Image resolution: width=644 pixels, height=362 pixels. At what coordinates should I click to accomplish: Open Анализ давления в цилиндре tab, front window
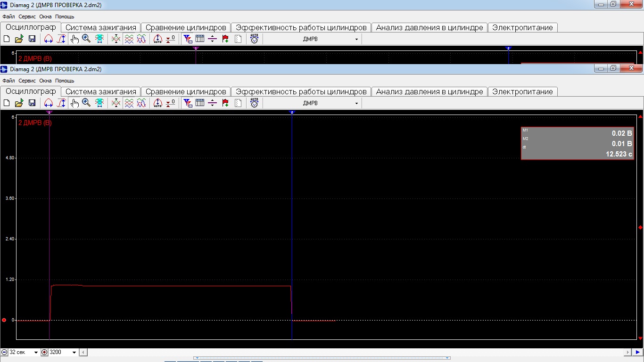(429, 91)
